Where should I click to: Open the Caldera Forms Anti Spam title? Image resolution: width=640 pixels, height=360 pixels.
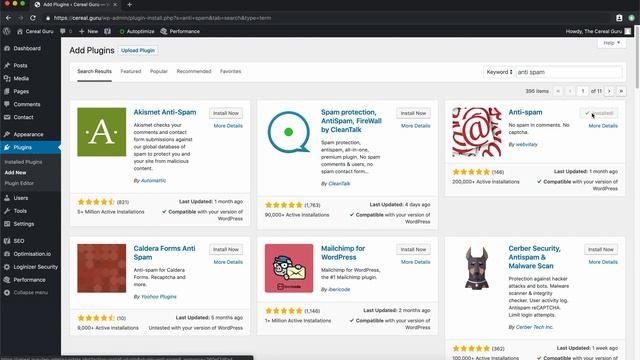pos(164,253)
